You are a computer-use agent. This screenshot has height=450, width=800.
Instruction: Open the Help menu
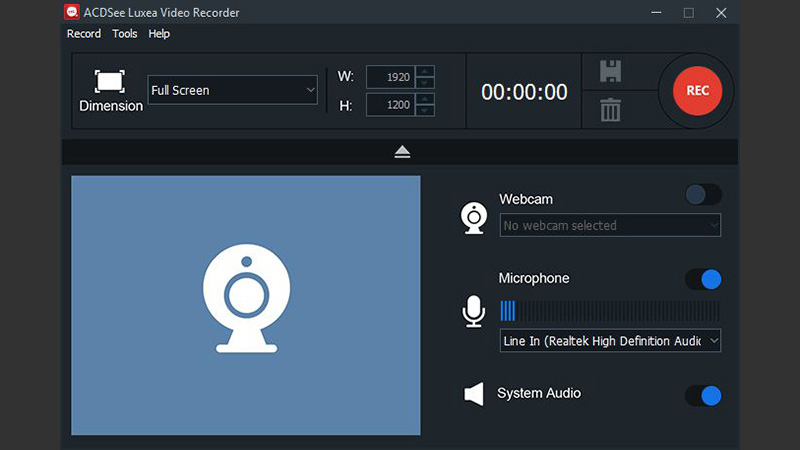(159, 34)
